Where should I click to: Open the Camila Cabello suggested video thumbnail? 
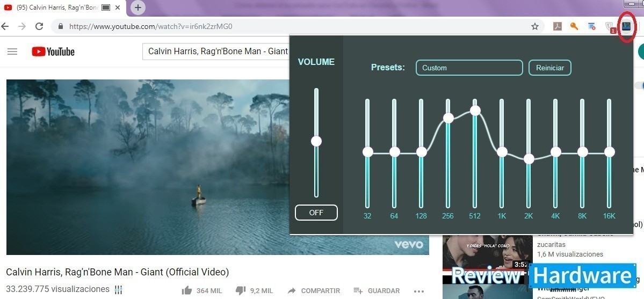click(x=488, y=253)
